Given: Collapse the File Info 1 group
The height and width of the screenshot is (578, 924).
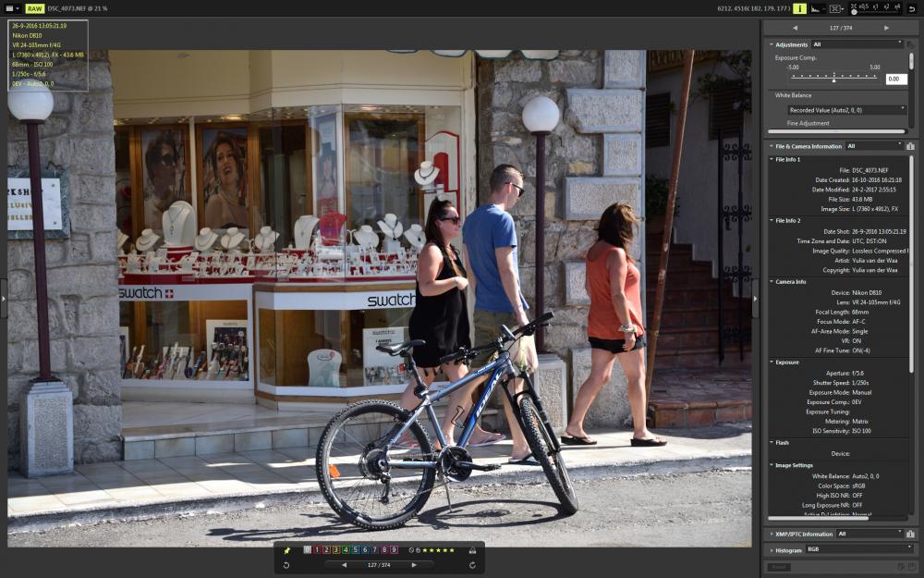Looking at the screenshot, I should tap(772, 159).
